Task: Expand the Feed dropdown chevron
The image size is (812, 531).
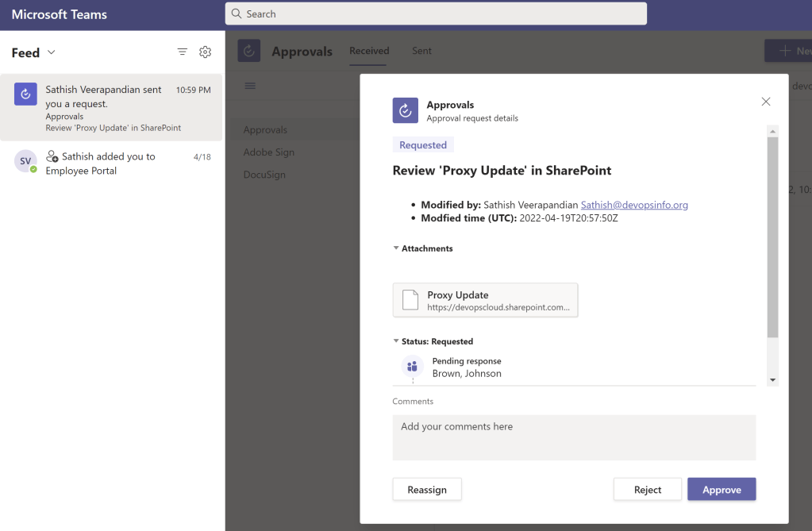Action: click(52, 52)
